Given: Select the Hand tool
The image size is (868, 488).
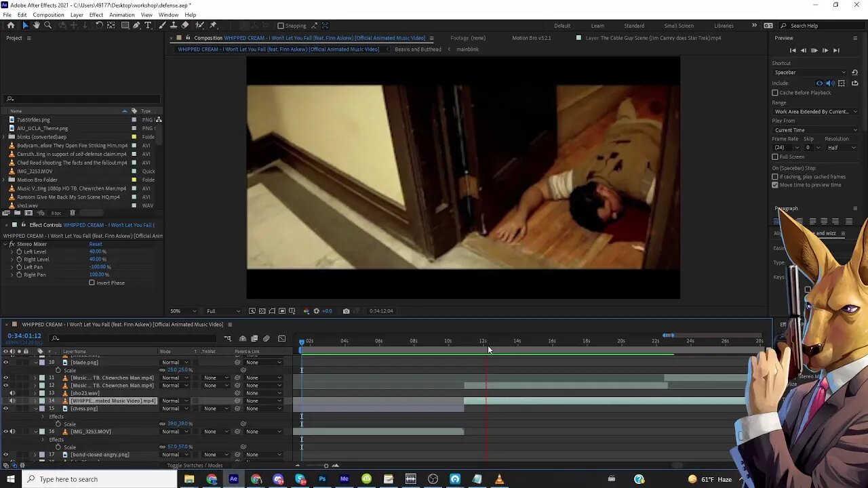Looking at the screenshot, I should 37,25.
